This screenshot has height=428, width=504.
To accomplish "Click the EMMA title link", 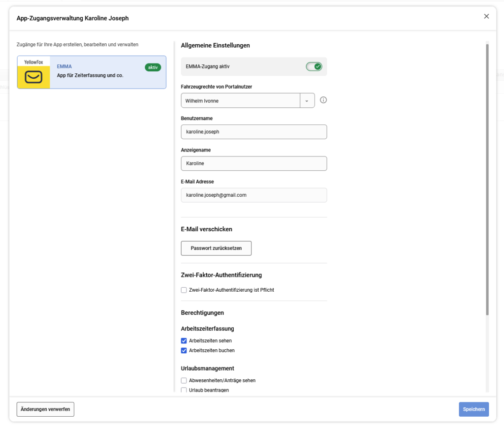I will (x=64, y=66).
